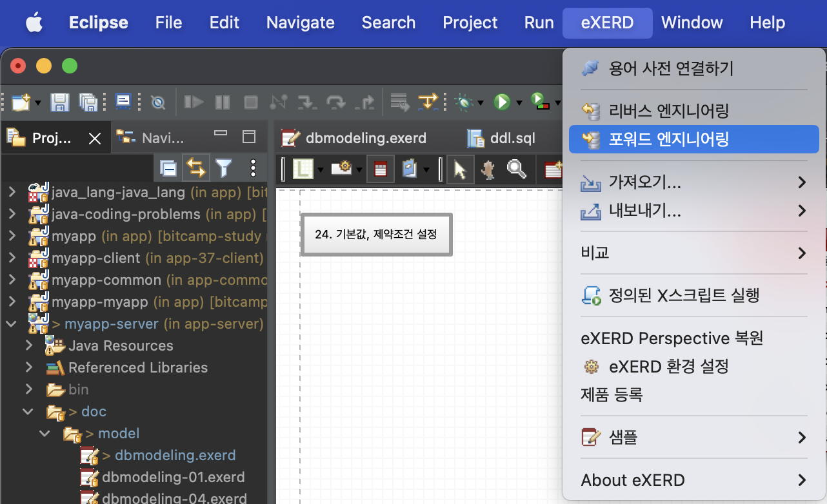Click the Save All toolbar icon
Viewport: 827px width, 504px height.
click(x=88, y=102)
